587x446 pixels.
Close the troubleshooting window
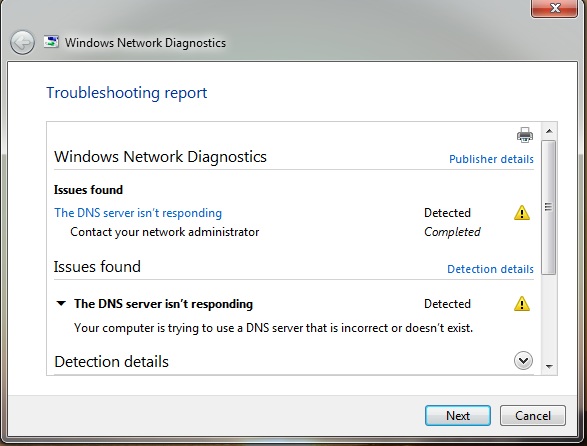pos(554,8)
